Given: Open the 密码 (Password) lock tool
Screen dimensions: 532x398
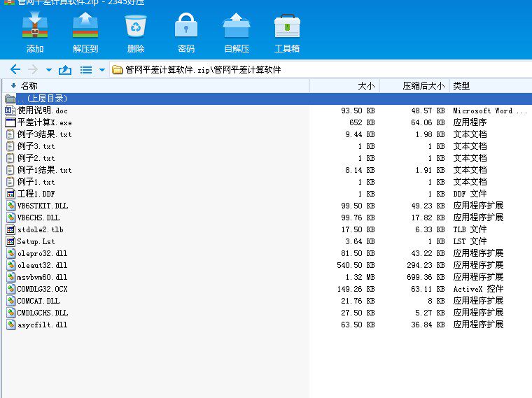Looking at the screenshot, I should pos(186,25).
